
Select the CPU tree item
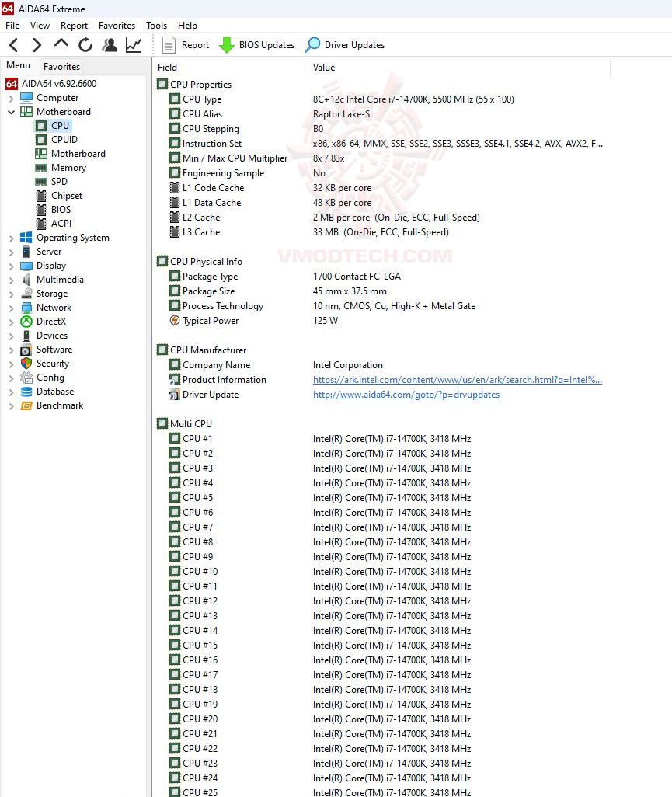(x=60, y=126)
